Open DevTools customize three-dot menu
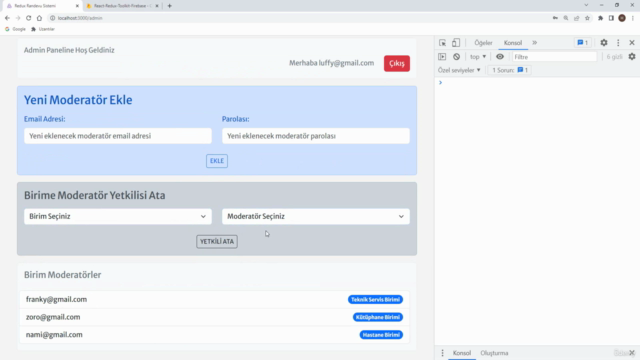640x360 pixels. (618, 42)
